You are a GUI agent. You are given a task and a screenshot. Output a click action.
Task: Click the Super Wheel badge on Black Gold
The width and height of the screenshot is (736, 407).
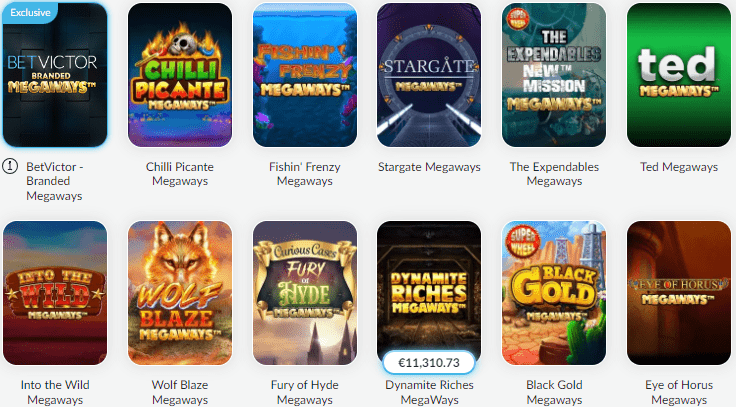(x=522, y=243)
